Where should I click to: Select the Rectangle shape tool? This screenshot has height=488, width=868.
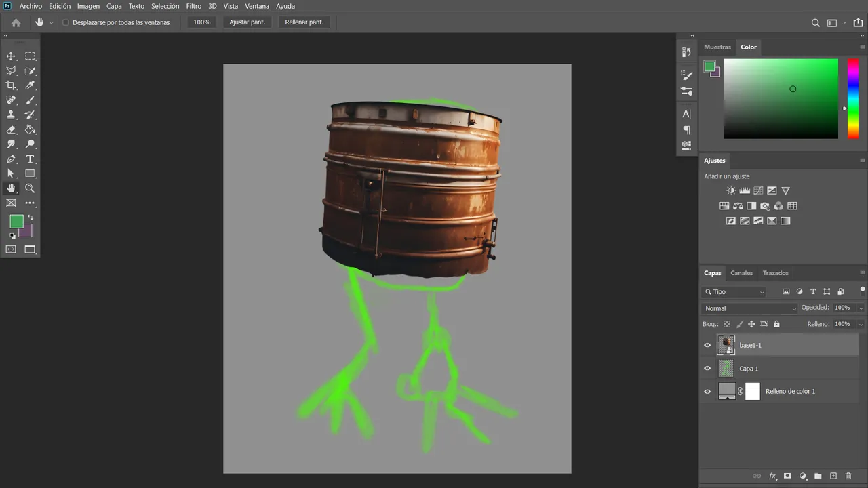tap(30, 174)
